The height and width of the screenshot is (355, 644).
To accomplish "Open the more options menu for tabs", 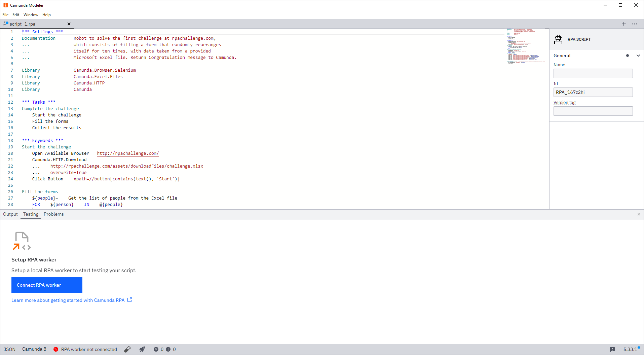I will point(635,24).
